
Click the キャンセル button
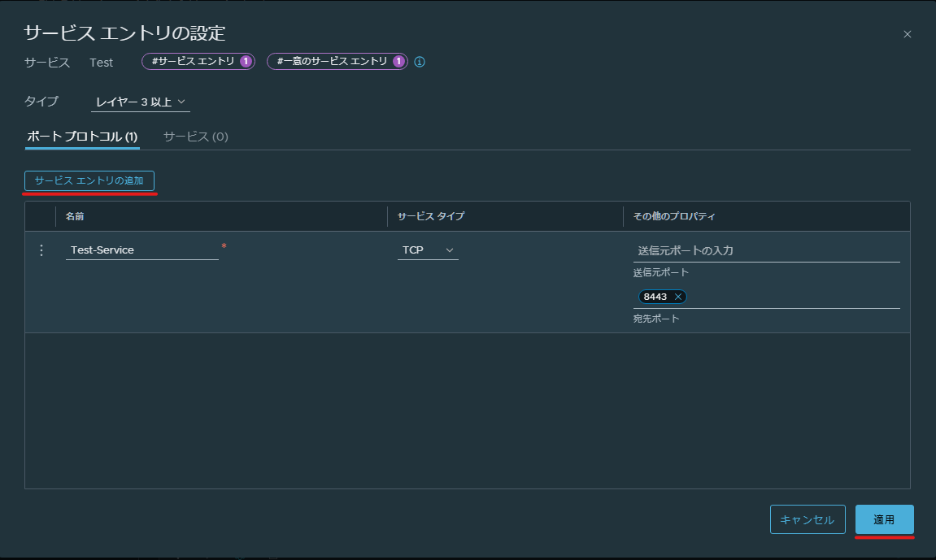click(807, 519)
